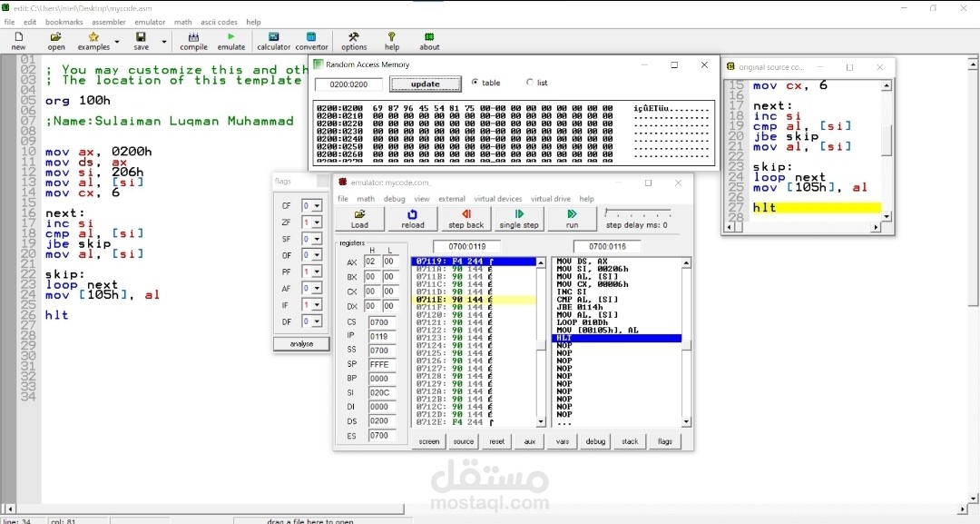Image resolution: width=980 pixels, height=524 pixels.
Task: Click update button in Random Access Memory
Action: coord(425,84)
